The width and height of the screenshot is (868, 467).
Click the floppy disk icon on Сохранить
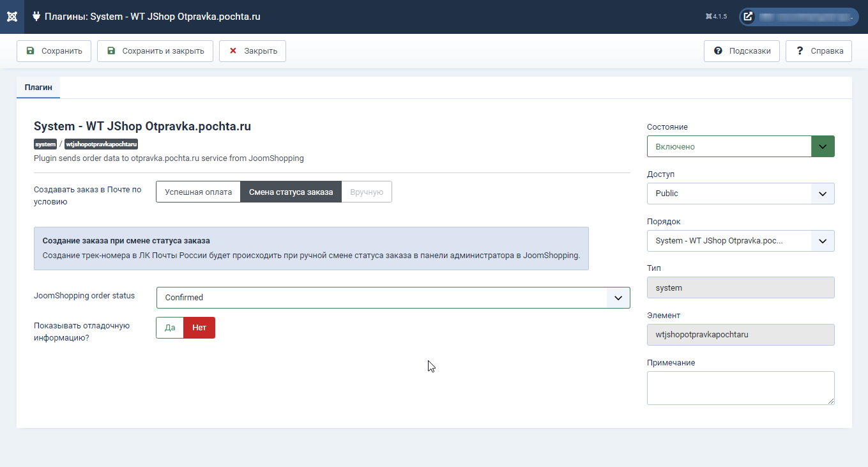click(x=30, y=51)
